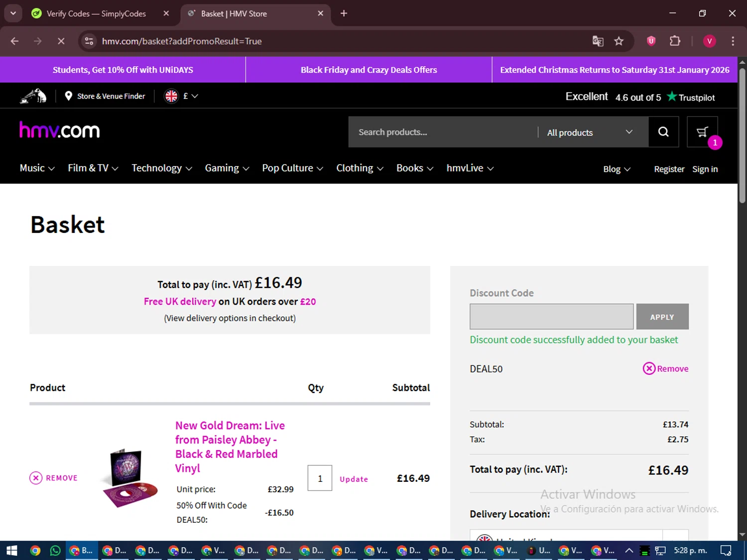This screenshot has width=747, height=560.
Task: Open the tab search dropdown arrow
Action: (x=13, y=13)
